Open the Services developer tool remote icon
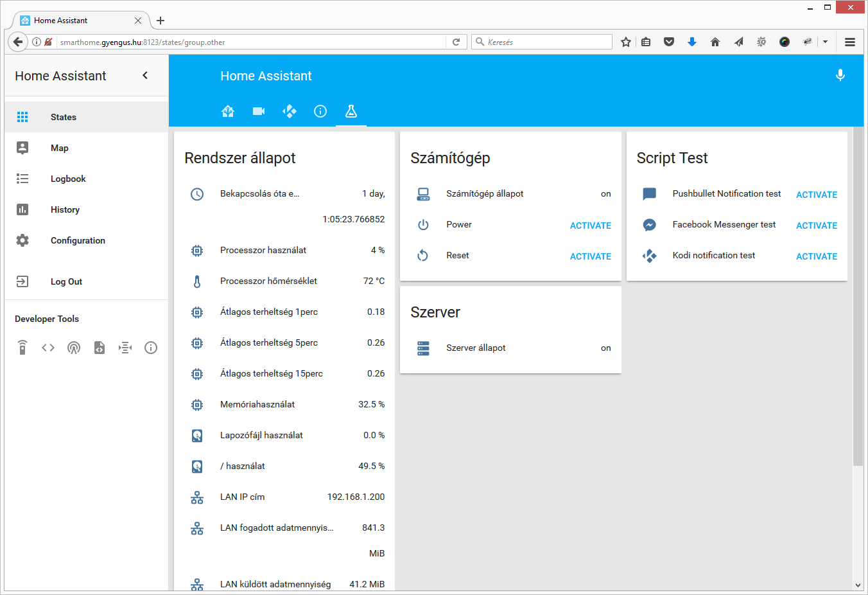 click(x=22, y=348)
